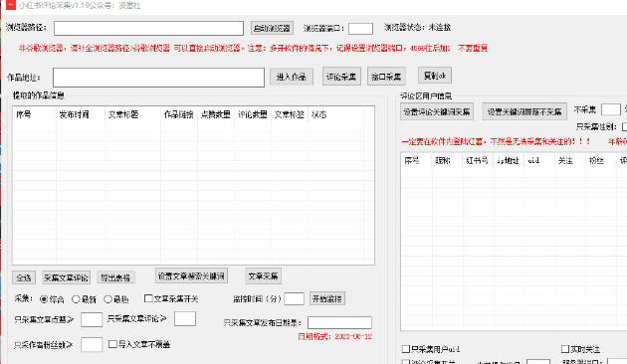Click the 状态 column header in works table
This screenshot has width=627, height=364.
319,114
